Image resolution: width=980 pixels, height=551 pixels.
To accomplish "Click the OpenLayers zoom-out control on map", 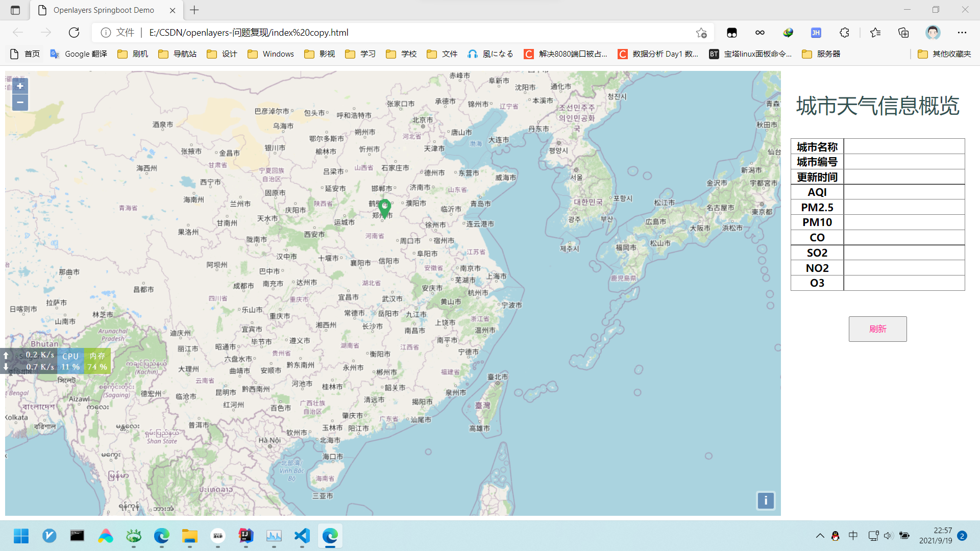I will pyautogui.click(x=19, y=102).
